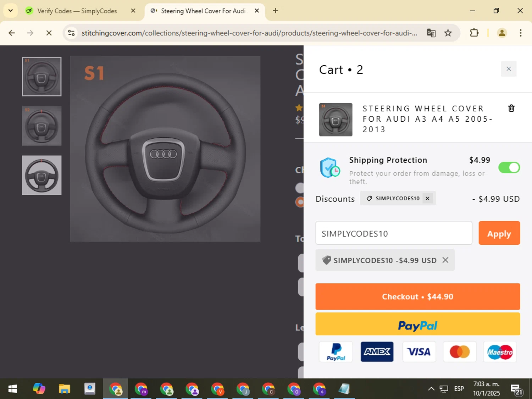Viewport: 532px width, 399px height.
Task: Open the steering wheel cover product title
Action: point(427,119)
